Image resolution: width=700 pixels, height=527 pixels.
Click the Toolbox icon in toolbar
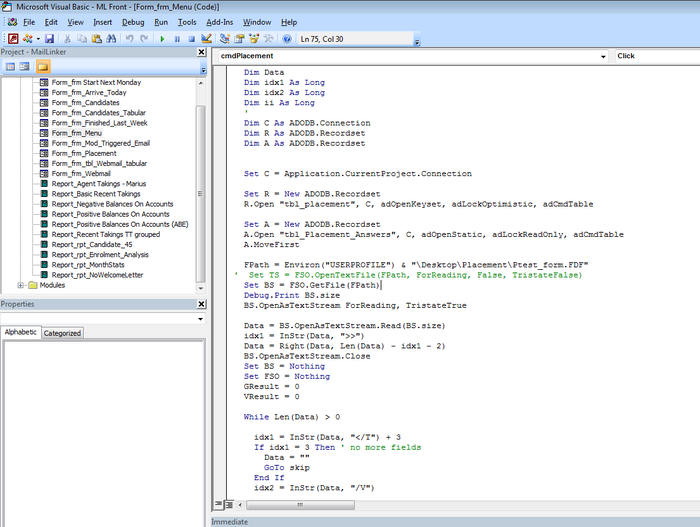pos(268,39)
